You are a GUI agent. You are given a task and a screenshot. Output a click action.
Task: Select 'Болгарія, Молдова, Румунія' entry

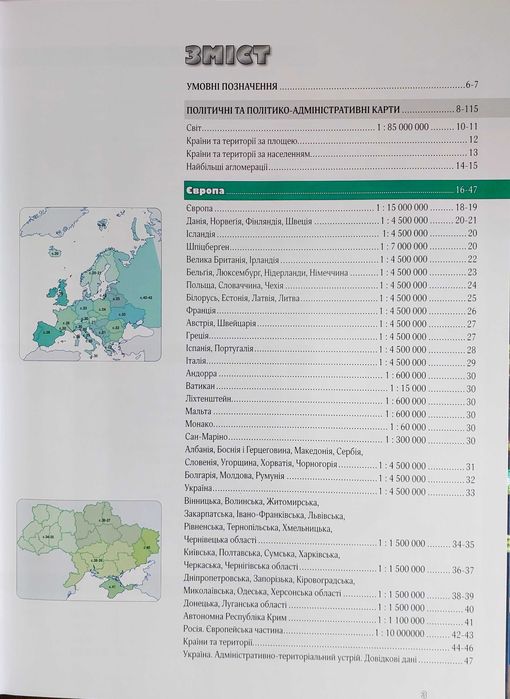pos(330,479)
